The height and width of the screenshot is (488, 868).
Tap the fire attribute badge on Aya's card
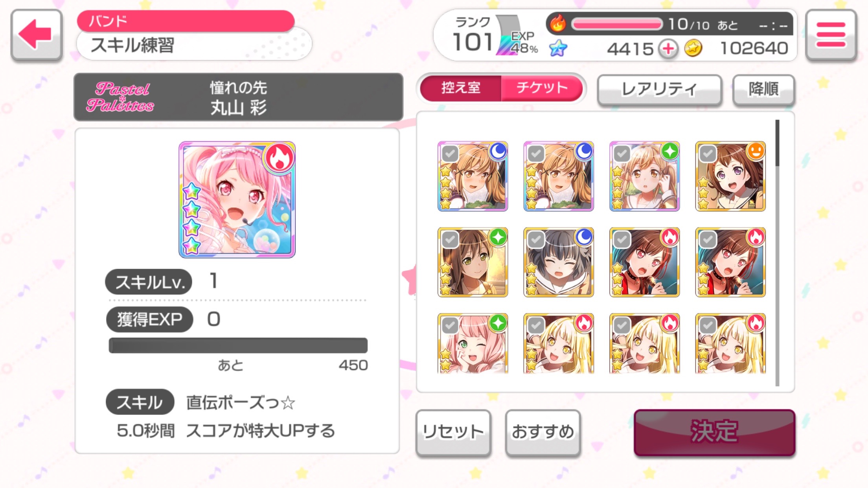point(280,158)
